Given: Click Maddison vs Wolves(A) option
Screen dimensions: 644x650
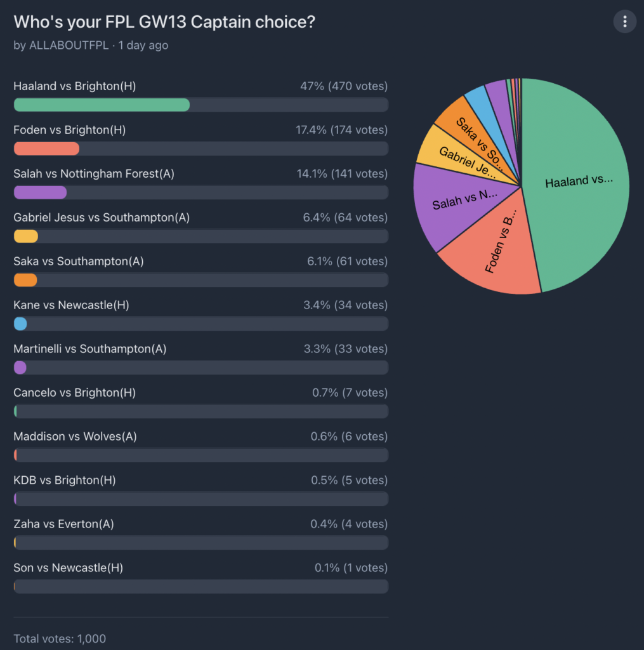Looking at the screenshot, I should [x=75, y=437].
